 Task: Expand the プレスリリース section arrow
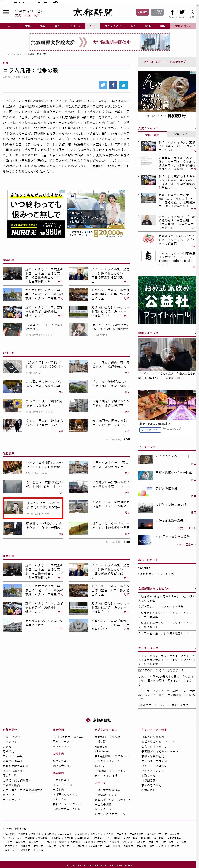click(195, 648)
